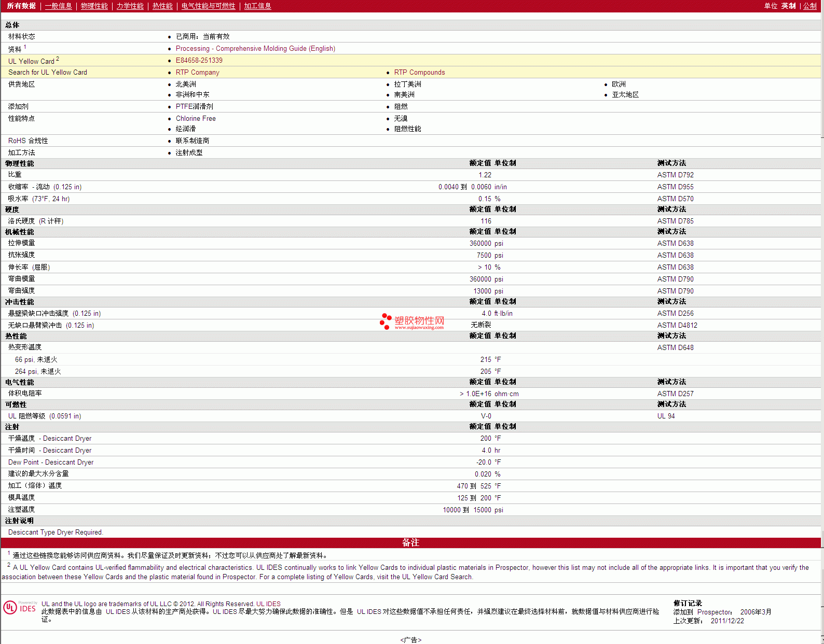Open 电气性能与可燃性 tab
This screenshot has height=644, width=824.
click(208, 6)
